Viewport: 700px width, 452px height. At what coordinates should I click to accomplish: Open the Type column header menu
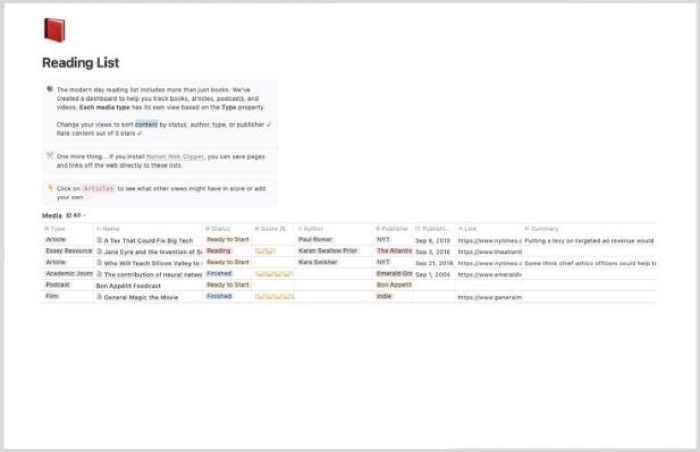pos(55,228)
